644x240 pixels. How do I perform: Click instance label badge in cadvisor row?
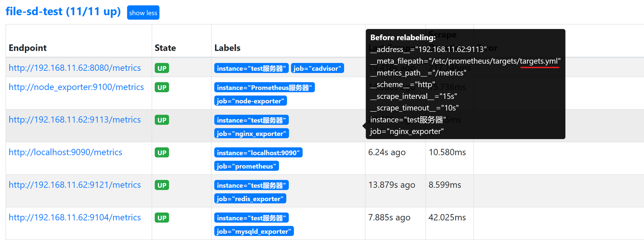coord(252,68)
